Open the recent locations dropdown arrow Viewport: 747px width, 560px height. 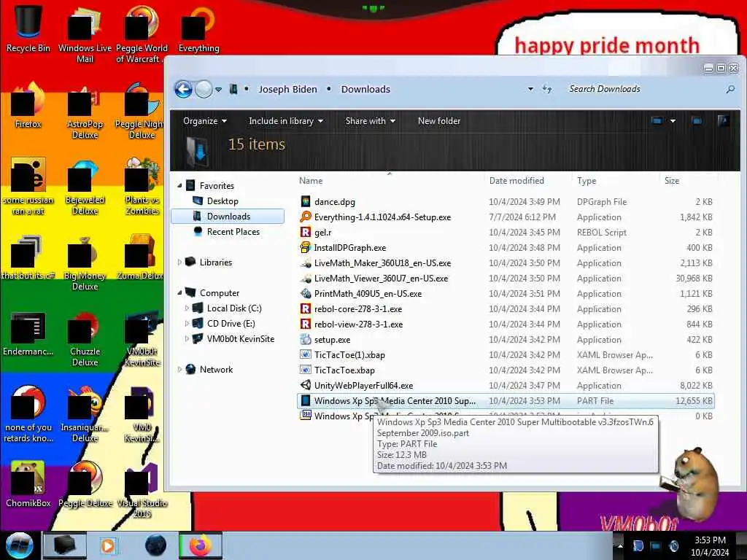point(218,90)
